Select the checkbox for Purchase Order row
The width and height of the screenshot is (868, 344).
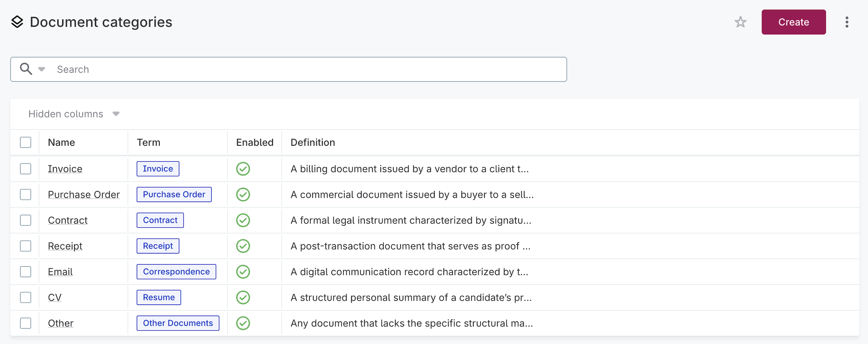pos(26,194)
